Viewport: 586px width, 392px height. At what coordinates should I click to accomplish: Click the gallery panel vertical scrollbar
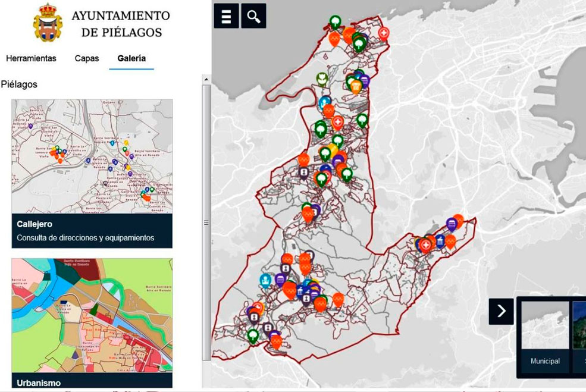tap(206, 149)
